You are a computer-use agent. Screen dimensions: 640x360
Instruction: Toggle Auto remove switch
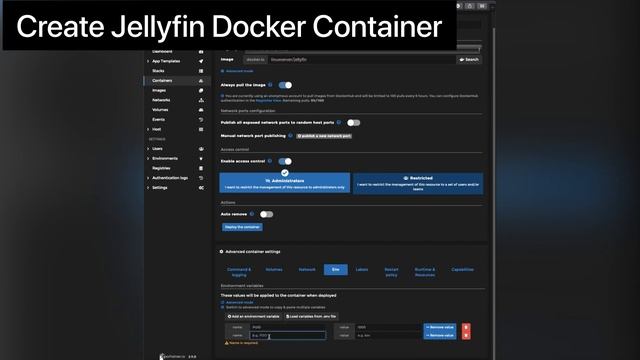(x=267, y=214)
